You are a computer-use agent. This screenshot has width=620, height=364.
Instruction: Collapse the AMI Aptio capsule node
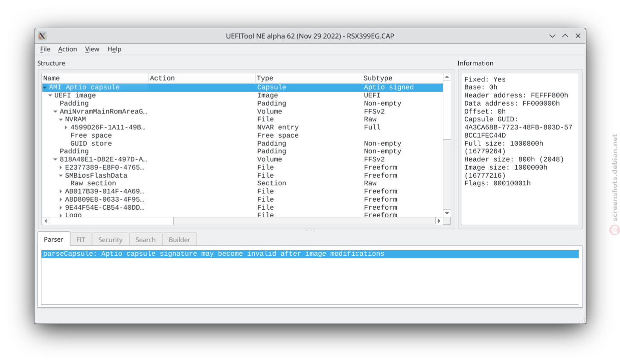[45, 87]
